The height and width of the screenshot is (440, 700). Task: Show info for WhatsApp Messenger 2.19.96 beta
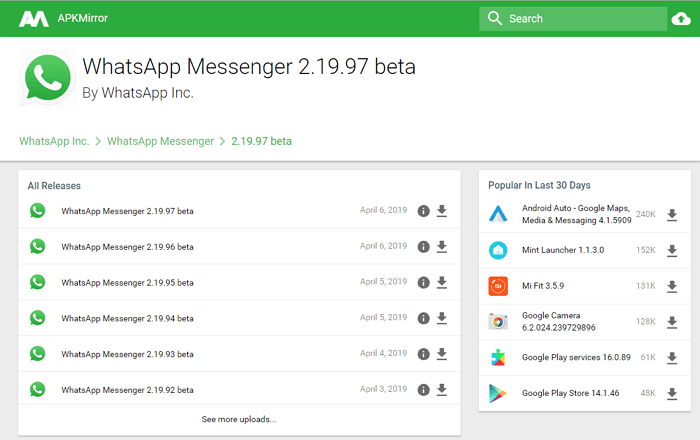pyautogui.click(x=423, y=247)
